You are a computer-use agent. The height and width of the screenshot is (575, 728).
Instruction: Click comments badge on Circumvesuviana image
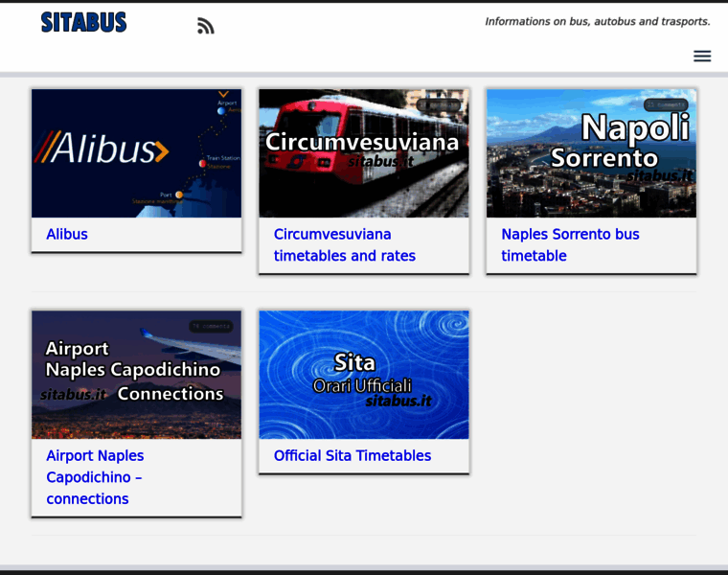[439, 105]
